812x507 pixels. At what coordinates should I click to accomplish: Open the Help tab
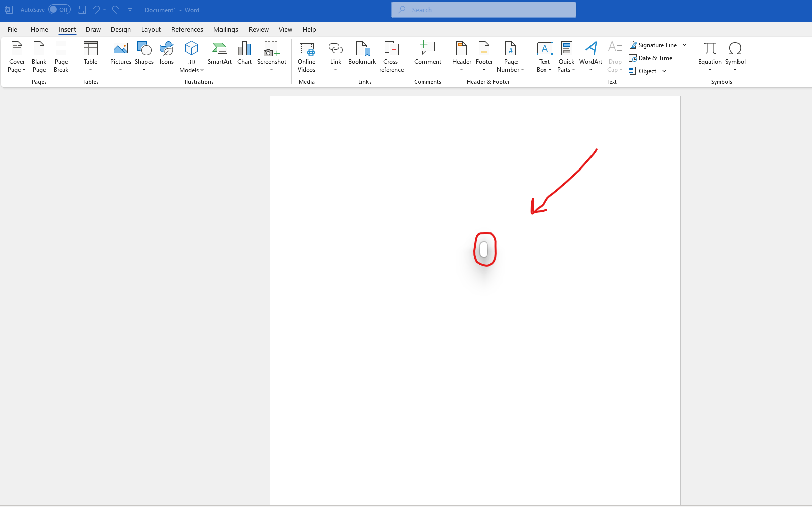pyautogui.click(x=309, y=29)
